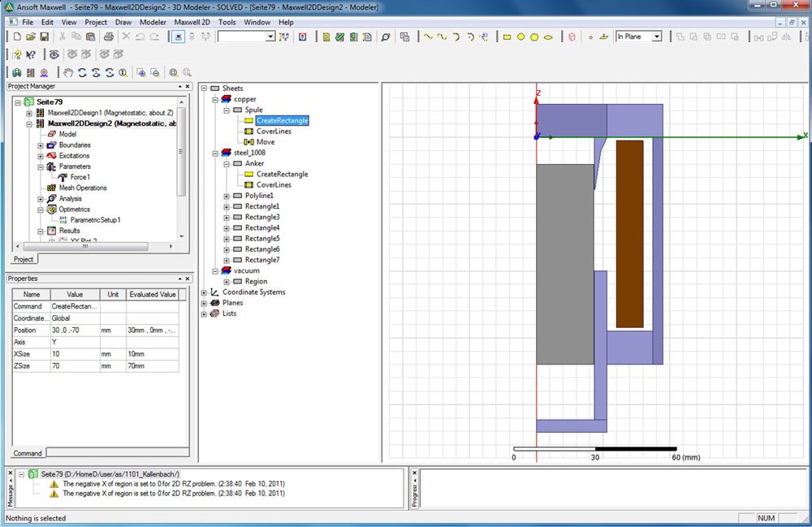
Task: Open the Maxwell 2D menu
Action: 191,22
